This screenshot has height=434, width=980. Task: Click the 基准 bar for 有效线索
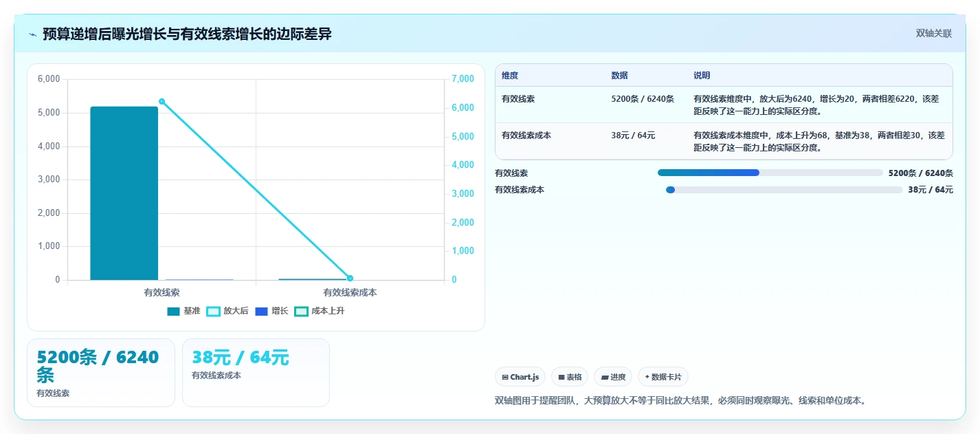tap(124, 193)
